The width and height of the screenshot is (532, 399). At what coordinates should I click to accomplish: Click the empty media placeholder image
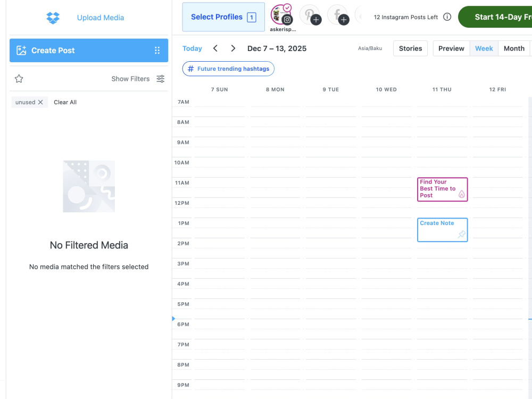click(89, 186)
